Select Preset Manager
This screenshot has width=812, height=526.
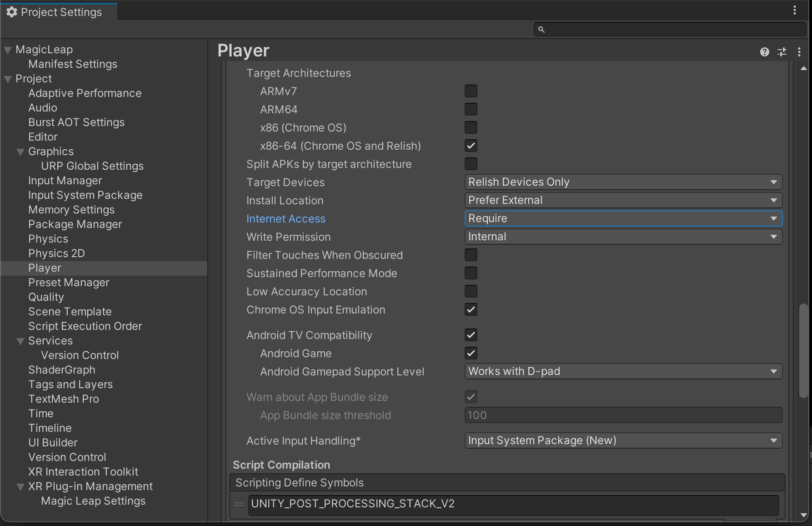click(x=69, y=283)
